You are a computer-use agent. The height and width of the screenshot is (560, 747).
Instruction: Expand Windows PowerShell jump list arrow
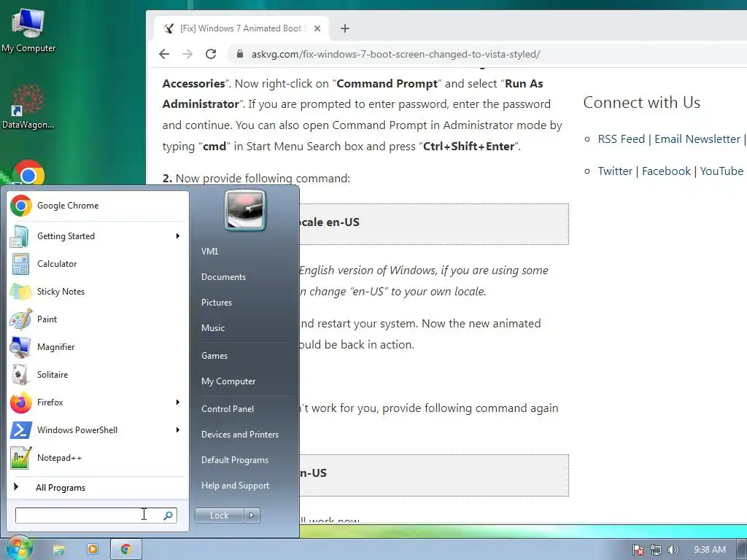178,430
